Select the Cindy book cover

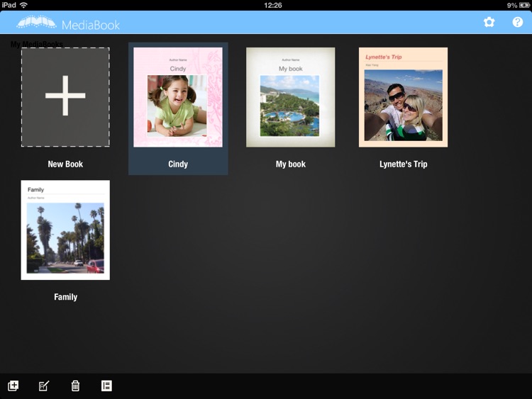coord(178,97)
